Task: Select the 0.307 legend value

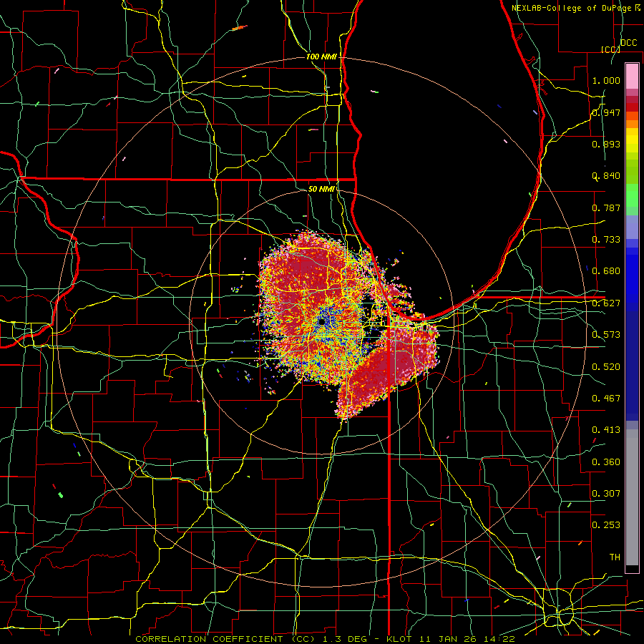Action: [606, 494]
